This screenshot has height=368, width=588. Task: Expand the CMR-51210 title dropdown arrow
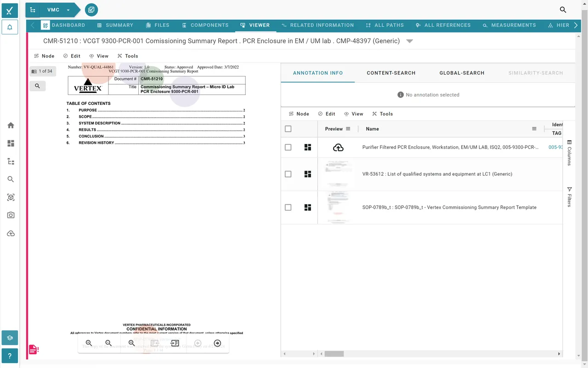[x=409, y=40]
